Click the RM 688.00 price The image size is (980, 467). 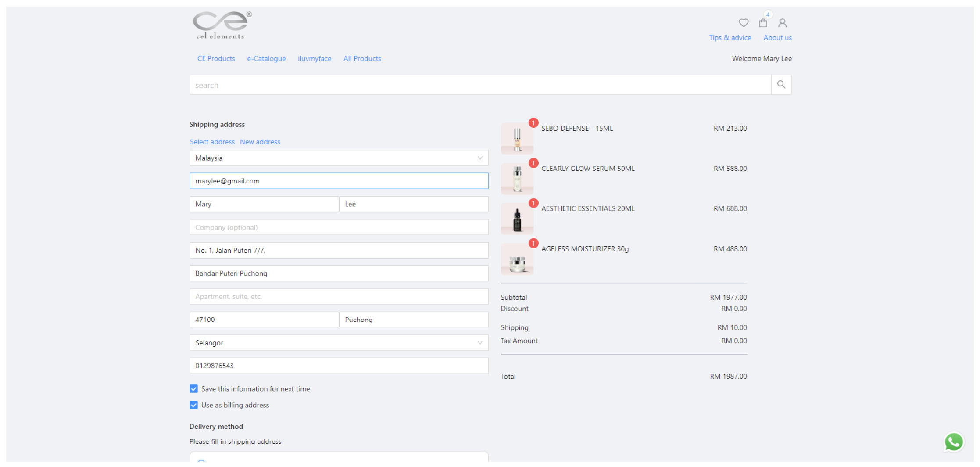[730, 208]
